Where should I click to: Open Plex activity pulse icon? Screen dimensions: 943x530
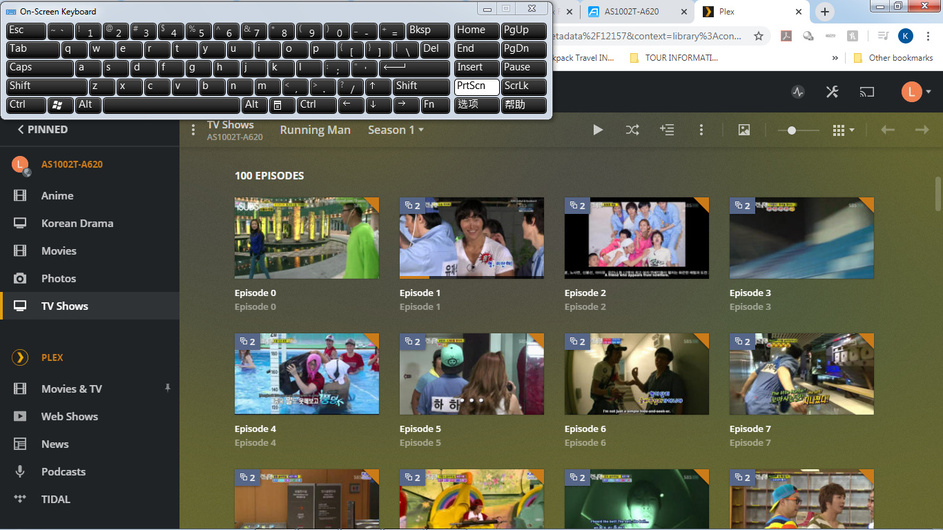pyautogui.click(x=798, y=92)
